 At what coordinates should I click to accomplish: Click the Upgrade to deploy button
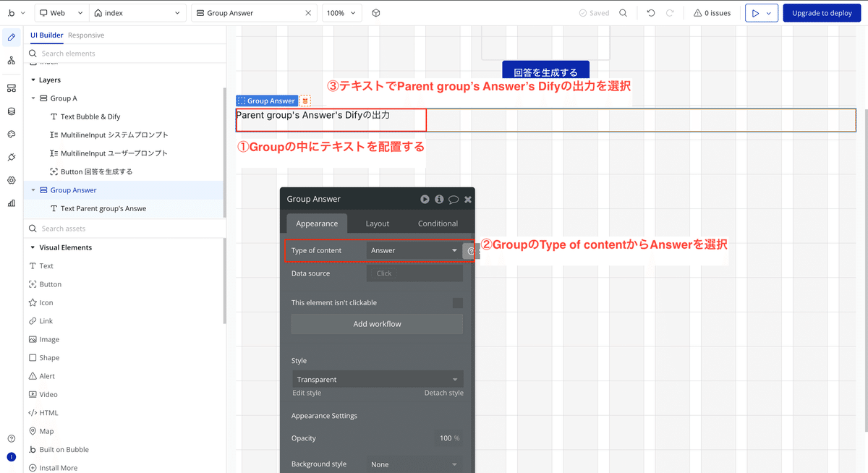point(822,12)
